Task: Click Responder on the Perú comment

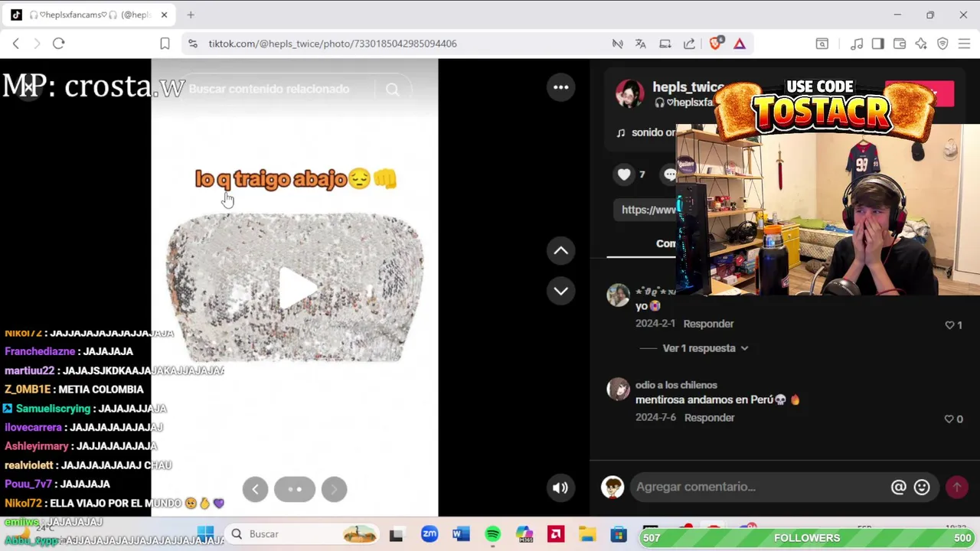Action: click(x=709, y=418)
